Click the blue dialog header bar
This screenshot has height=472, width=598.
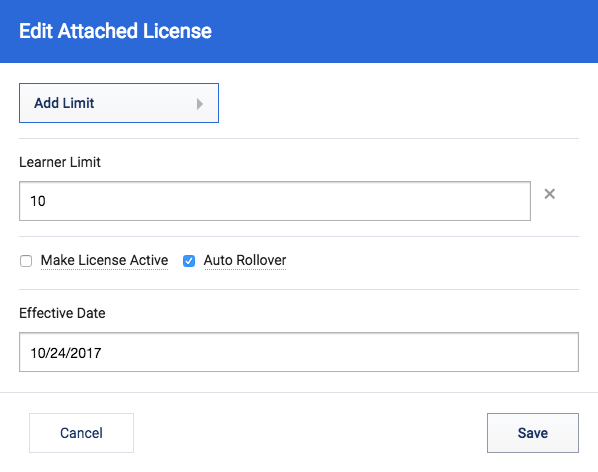coord(299,31)
